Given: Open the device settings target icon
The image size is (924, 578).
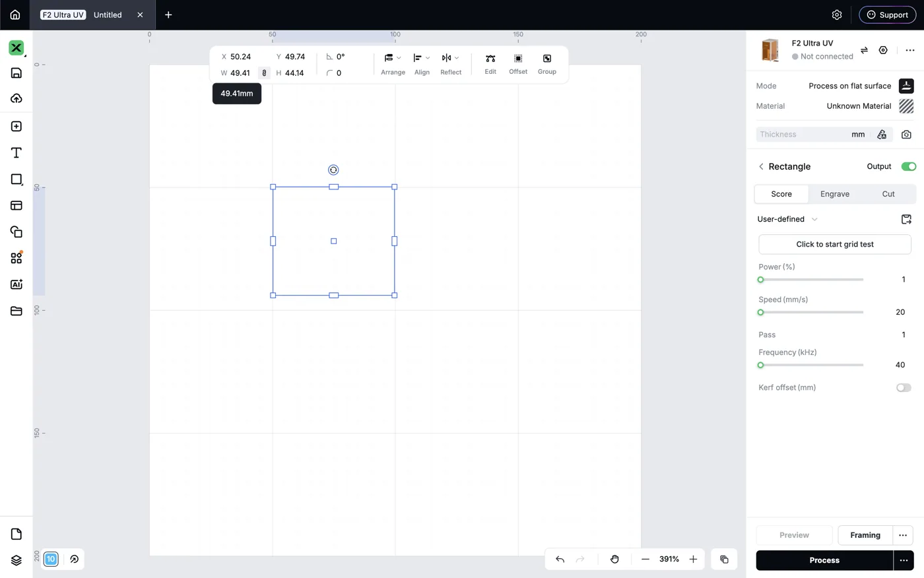Looking at the screenshot, I should [883, 50].
